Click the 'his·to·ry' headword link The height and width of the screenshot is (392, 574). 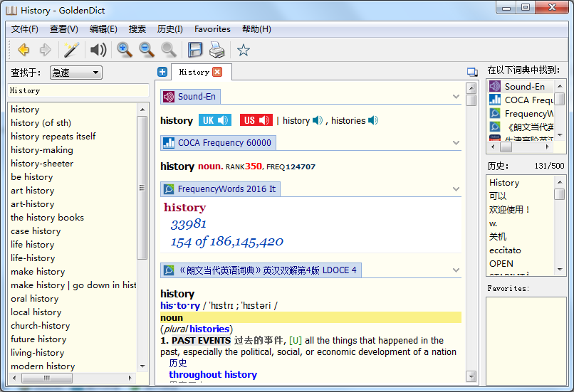[x=180, y=305]
